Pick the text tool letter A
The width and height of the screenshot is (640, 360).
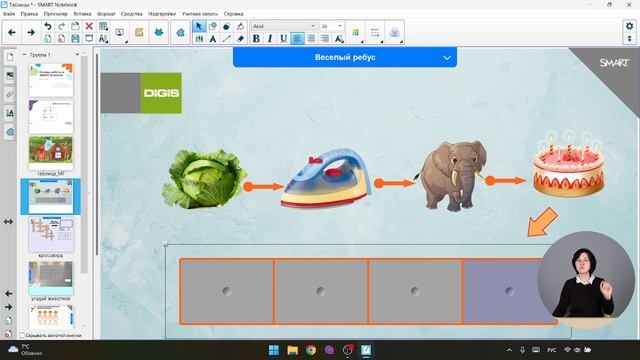click(x=213, y=39)
